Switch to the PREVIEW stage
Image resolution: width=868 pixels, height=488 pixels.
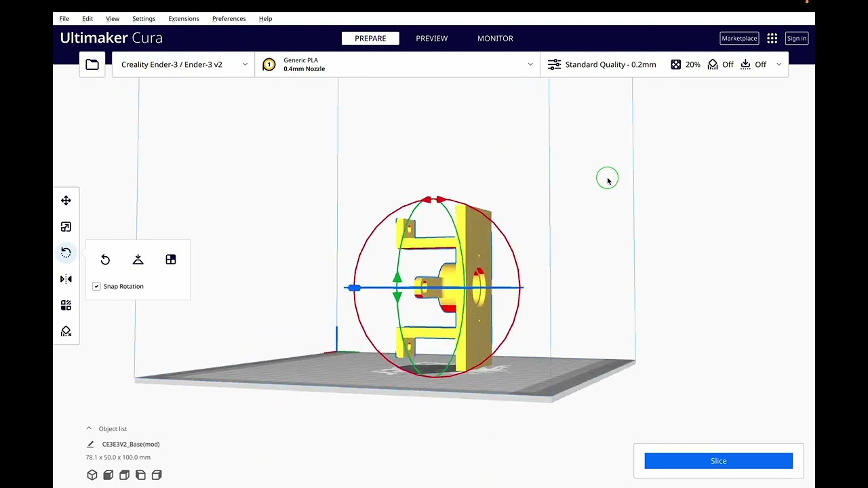click(432, 39)
